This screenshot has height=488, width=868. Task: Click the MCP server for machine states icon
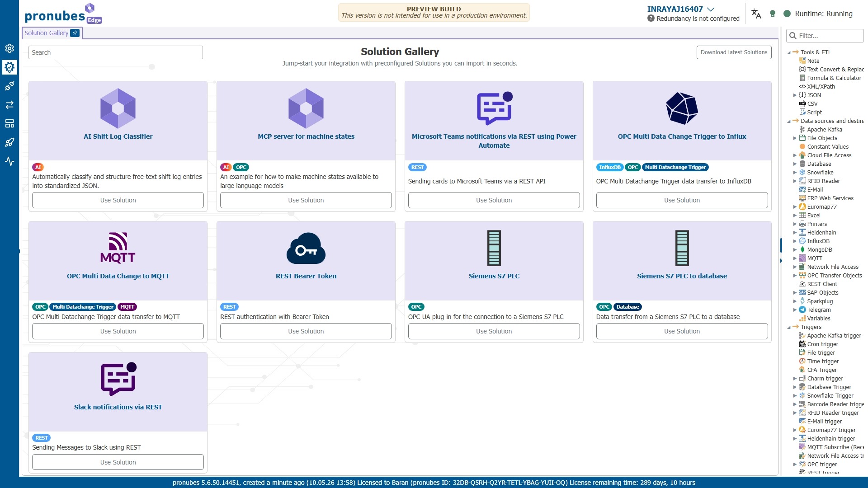pyautogui.click(x=306, y=108)
